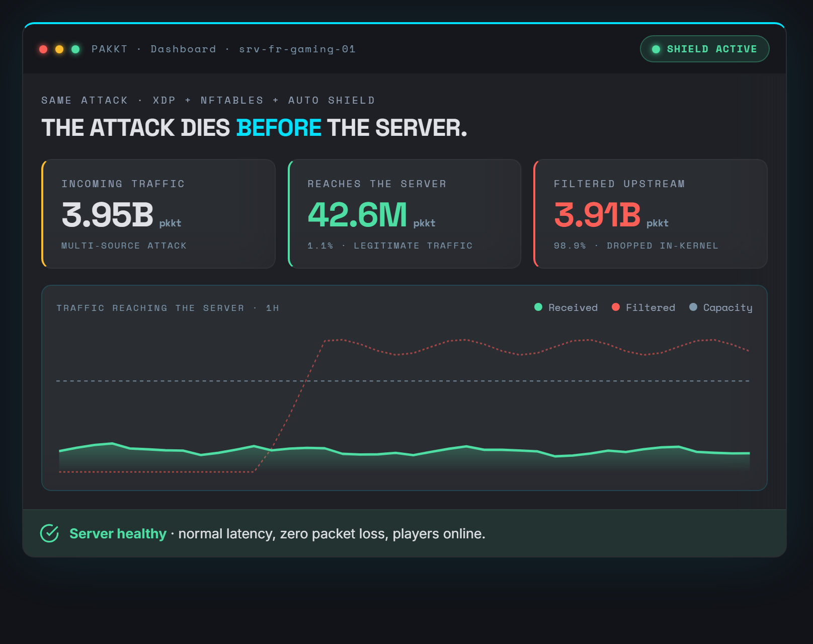This screenshot has height=644, width=813.
Task: Open the Incoming Traffic card
Action: (158, 214)
